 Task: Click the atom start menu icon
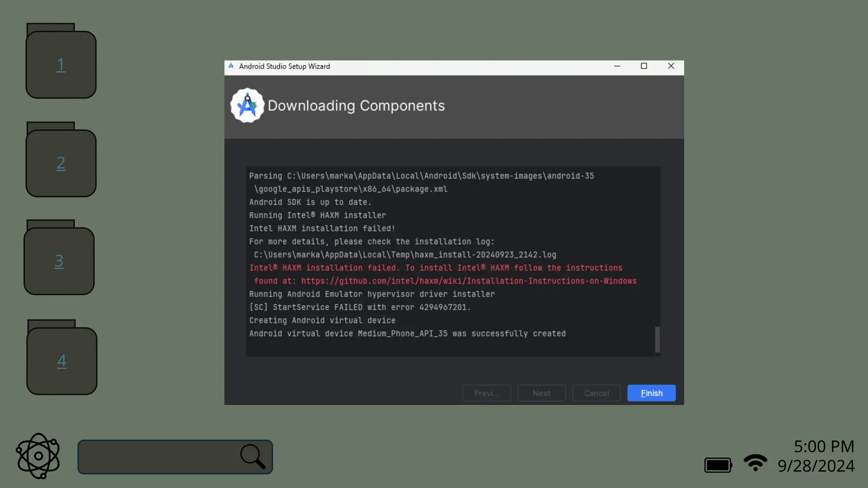[x=38, y=456]
